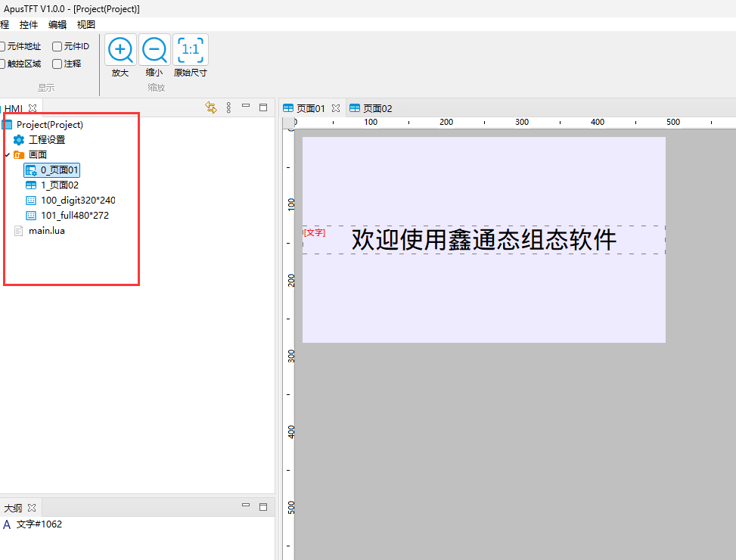Select the welcome text element on canvas
Viewport: 736px width, 560px height.
click(484, 240)
